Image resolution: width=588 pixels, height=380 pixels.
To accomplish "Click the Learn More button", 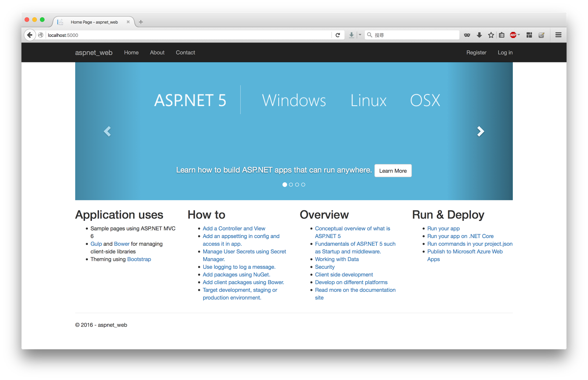I will point(393,171).
